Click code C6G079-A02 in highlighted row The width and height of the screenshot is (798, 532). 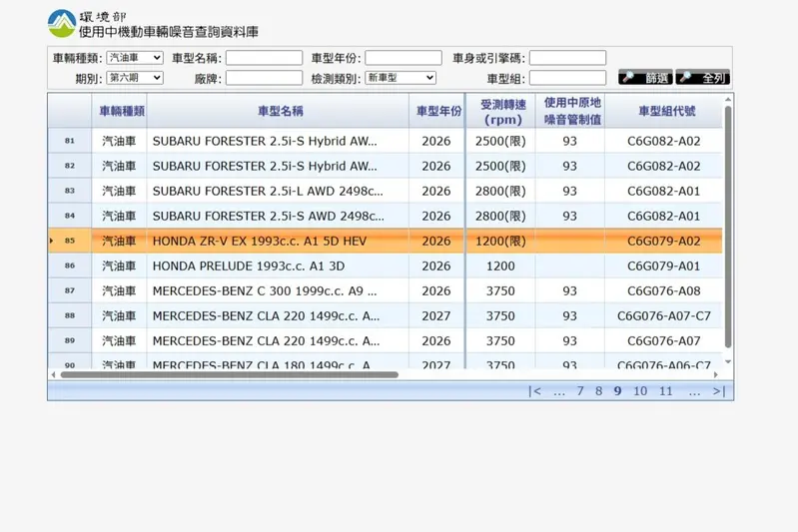[x=663, y=241]
